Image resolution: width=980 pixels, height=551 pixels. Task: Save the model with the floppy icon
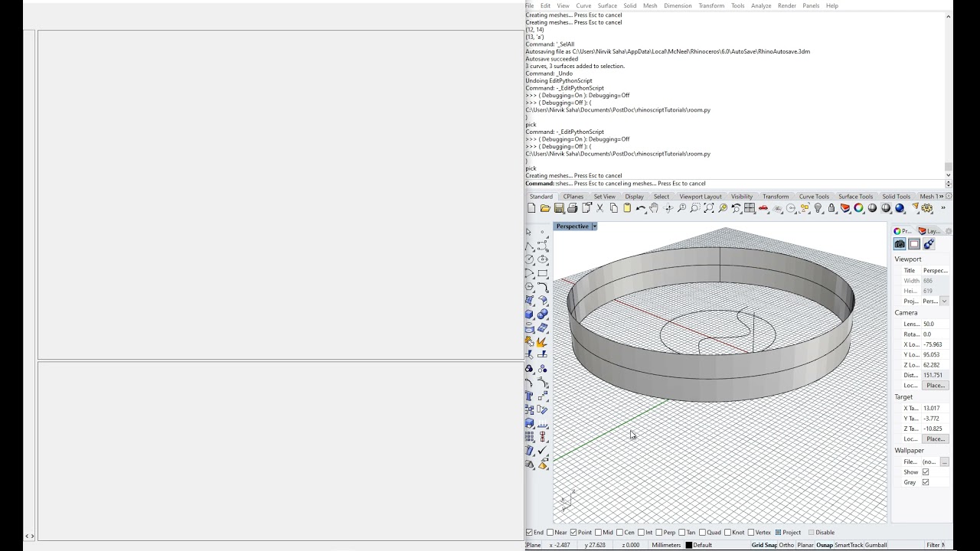[559, 208]
